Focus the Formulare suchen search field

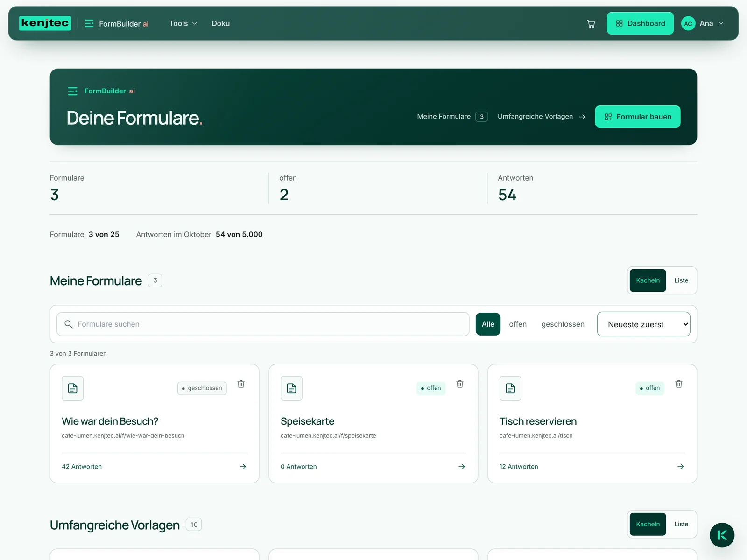pyautogui.click(x=263, y=324)
